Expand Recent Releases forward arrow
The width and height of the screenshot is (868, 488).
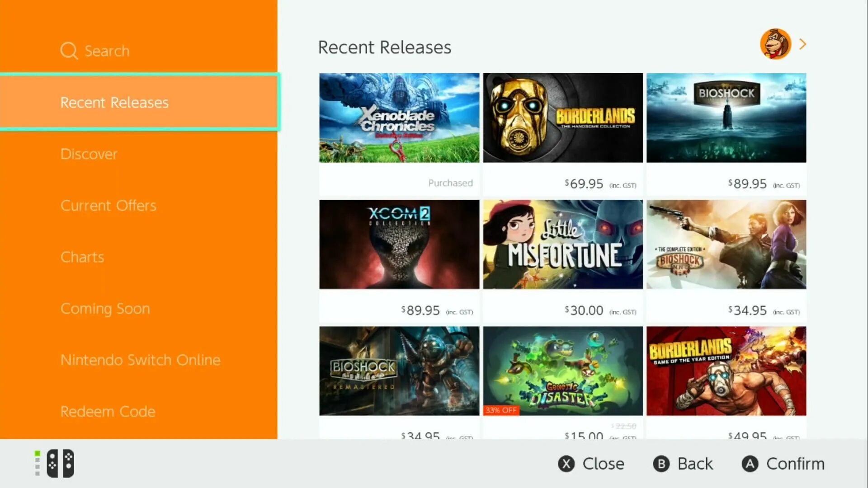pyautogui.click(x=804, y=44)
